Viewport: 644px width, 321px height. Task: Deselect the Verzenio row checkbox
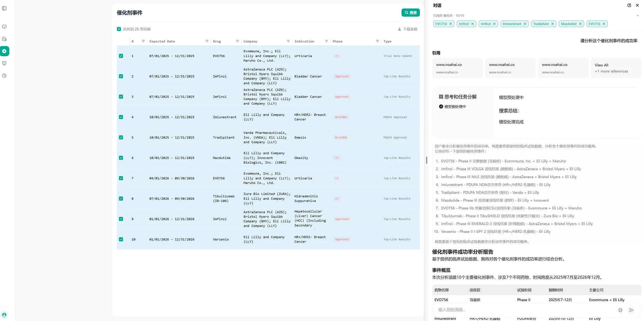(121, 239)
